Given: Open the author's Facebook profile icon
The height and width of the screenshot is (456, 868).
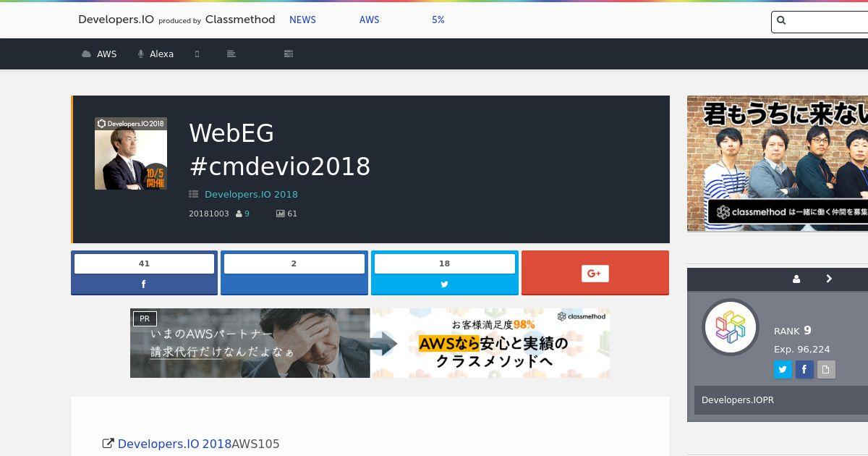Looking at the screenshot, I should coord(804,370).
